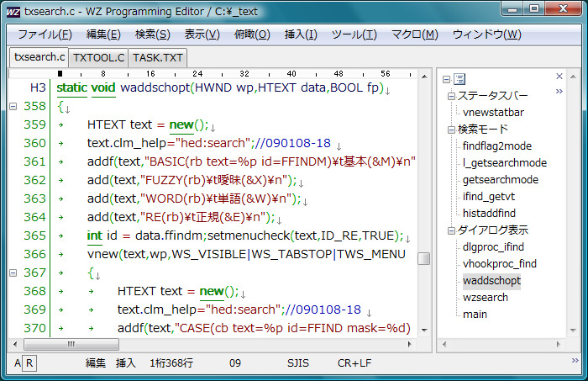This screenshot has height=381, width=588.
Task: Switch to the TASK.TXT tab
Action: [x=158, y=58]
